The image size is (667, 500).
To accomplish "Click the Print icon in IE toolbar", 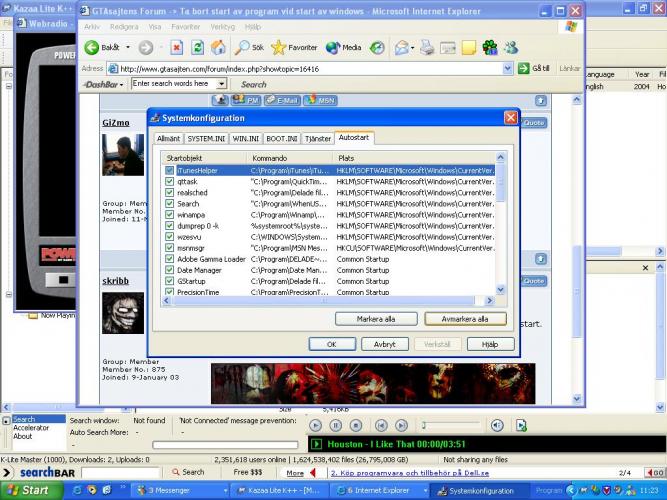I will [427, 47].
